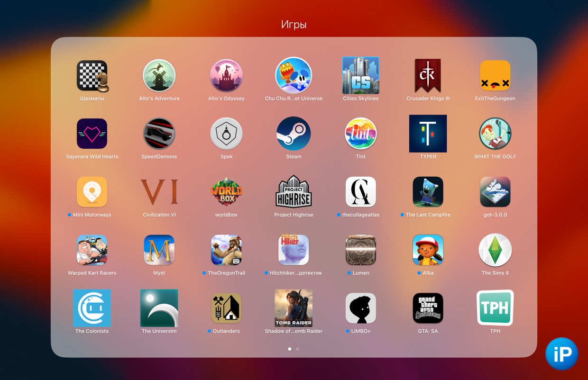Launch thecollageatlas app
Image resolution: width=588 pixels, height=380 pixels.
click(x=361, y=192)
